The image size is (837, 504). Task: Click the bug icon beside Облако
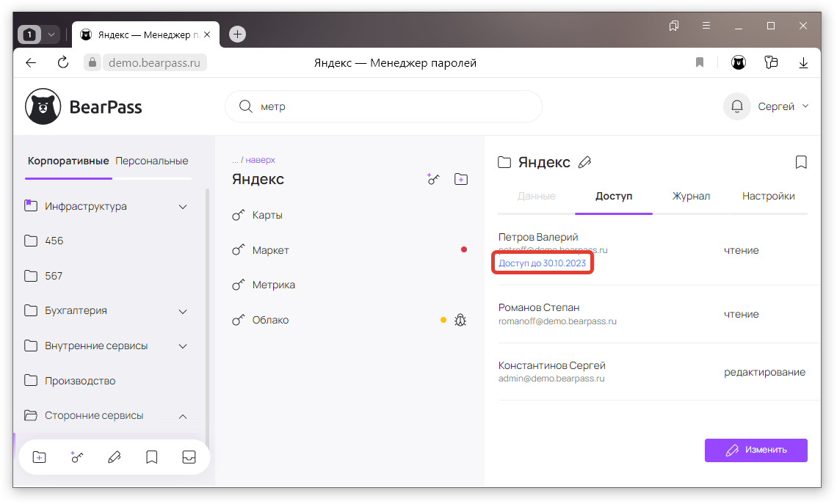point(461,320)
